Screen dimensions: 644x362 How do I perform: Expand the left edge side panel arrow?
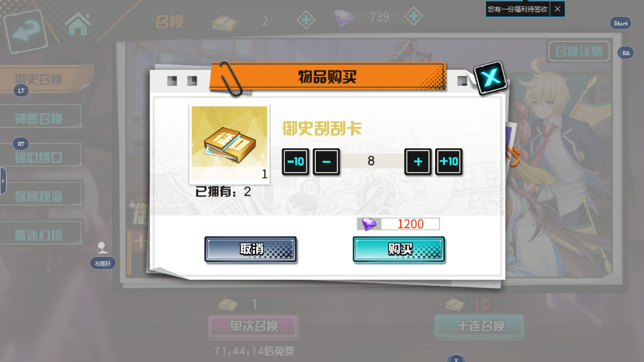click(x=3, y=181)
